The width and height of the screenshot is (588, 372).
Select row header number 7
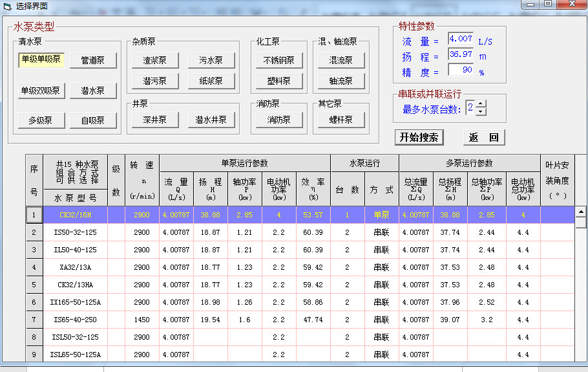(x=34, y=320)
